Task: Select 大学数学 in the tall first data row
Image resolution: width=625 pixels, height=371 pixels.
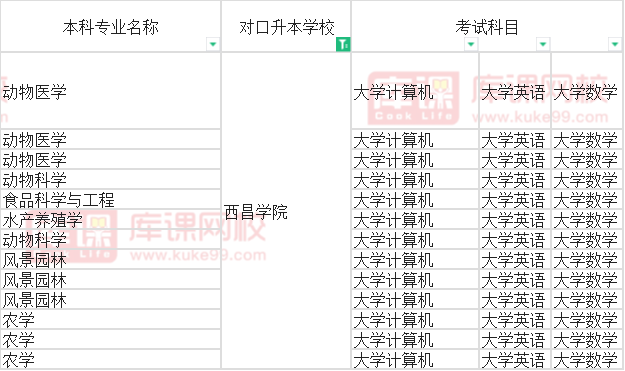Action: [x=586, y=91]
